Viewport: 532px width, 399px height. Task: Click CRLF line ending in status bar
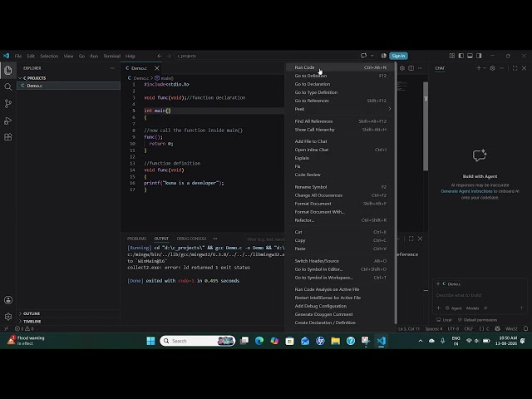pos(469,328)
